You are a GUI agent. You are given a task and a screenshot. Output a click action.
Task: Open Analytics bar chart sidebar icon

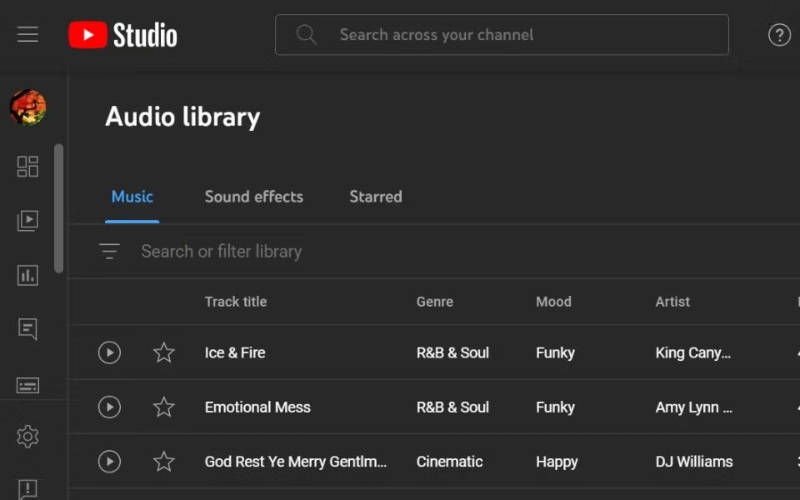tap(28, 276)
